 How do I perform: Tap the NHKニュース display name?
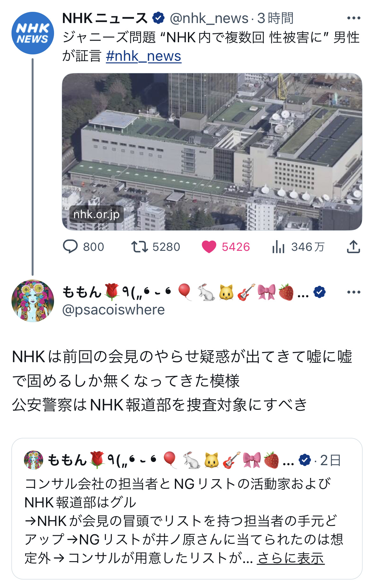105,18
